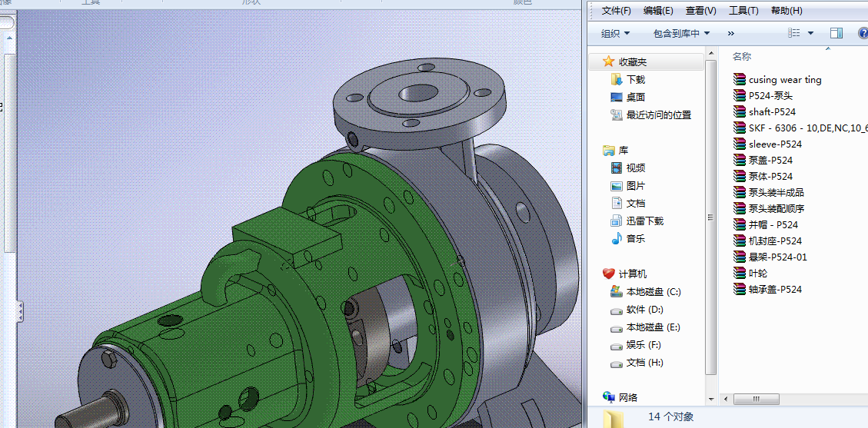Image resolution: width=868 pixels, height=428 pixels.
Task: Open the help question mark icon
Action: click(863, 33)
